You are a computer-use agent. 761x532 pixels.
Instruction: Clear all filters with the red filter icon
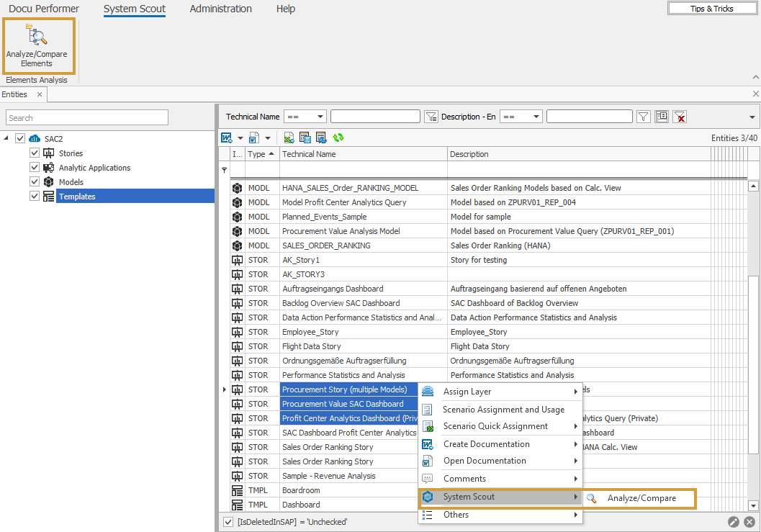click(680, 116)
